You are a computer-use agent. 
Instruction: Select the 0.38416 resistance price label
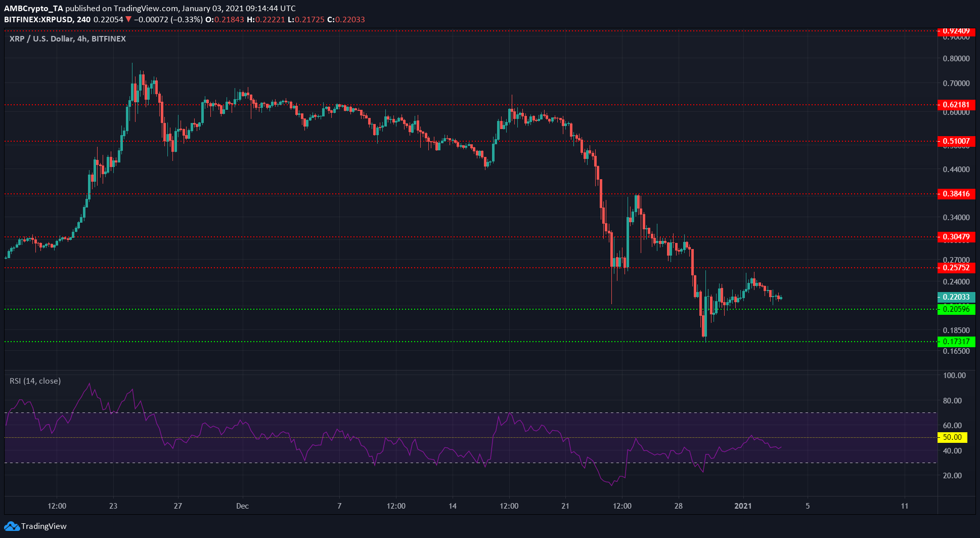point(956,194)
